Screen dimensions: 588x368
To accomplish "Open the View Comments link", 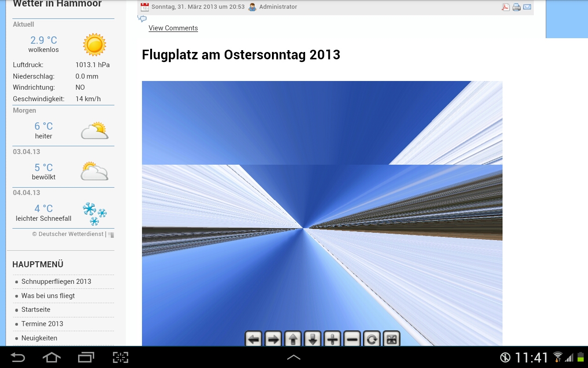I will (x=173, y=28).
